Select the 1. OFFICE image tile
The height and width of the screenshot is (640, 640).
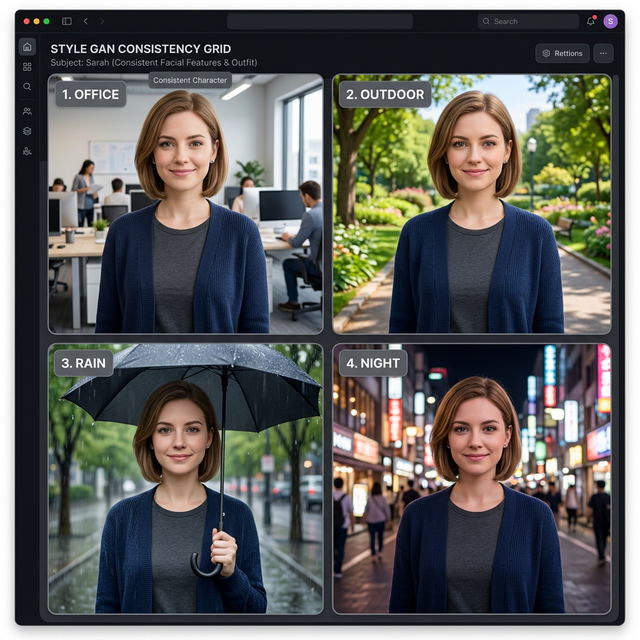(x=185, y=204)
